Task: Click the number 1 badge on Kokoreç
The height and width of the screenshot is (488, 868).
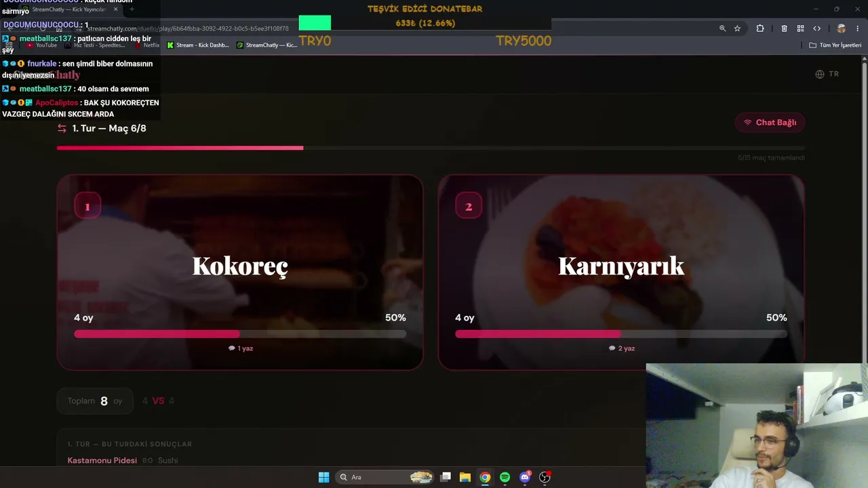Action: point(87,206)
